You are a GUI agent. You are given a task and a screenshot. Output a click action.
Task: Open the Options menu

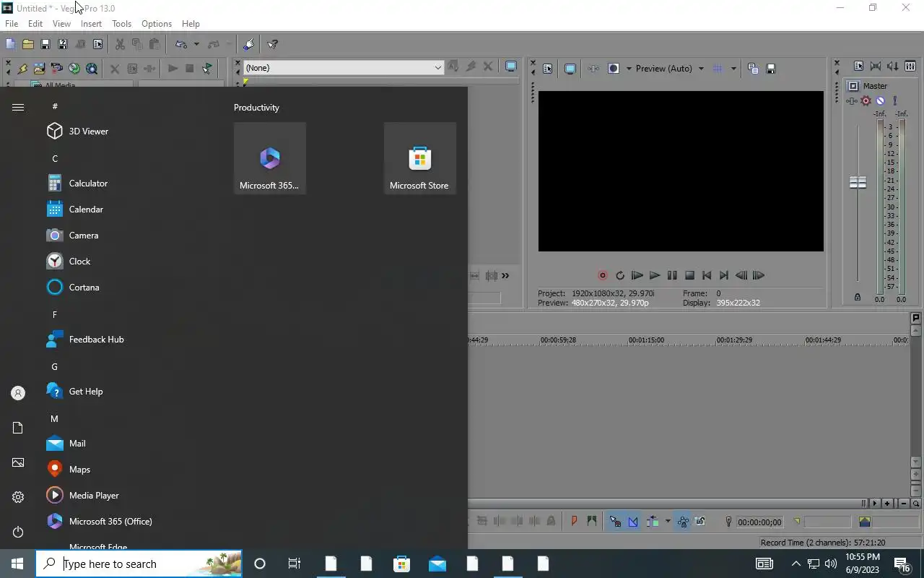click(x=157, y=24)
